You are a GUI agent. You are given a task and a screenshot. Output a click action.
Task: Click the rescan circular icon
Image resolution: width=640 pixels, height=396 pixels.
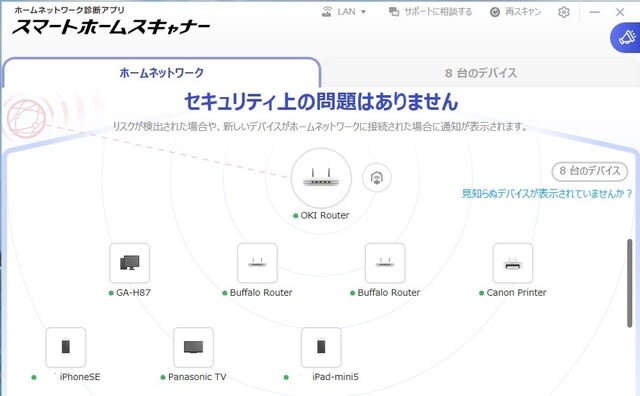tap(495, 12)
